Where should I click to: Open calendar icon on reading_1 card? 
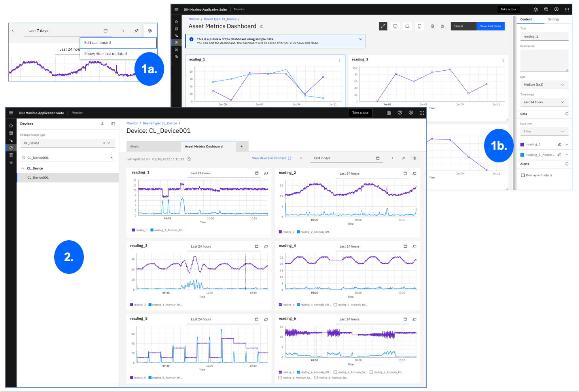257,173
